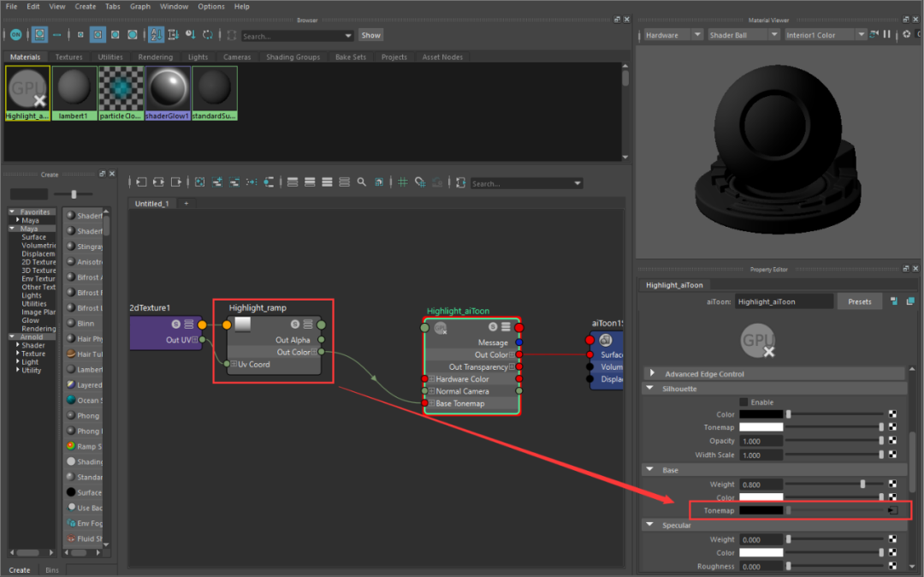Select the particleCloud material swatch
924x577 pixels.
pos(121,93)
